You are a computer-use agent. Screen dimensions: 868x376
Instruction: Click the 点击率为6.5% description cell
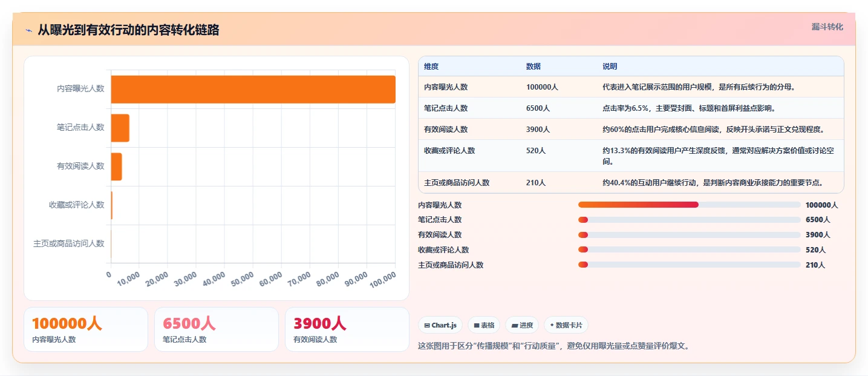(x=720, y=108)
